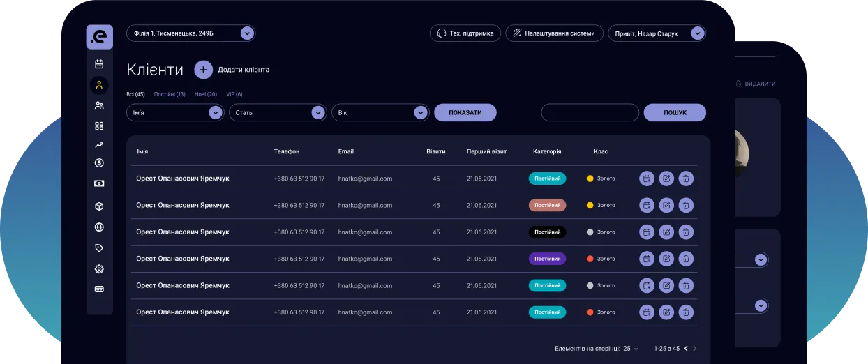Open Налаштування системи
868x364 pixels.
(x=555, y=33)
